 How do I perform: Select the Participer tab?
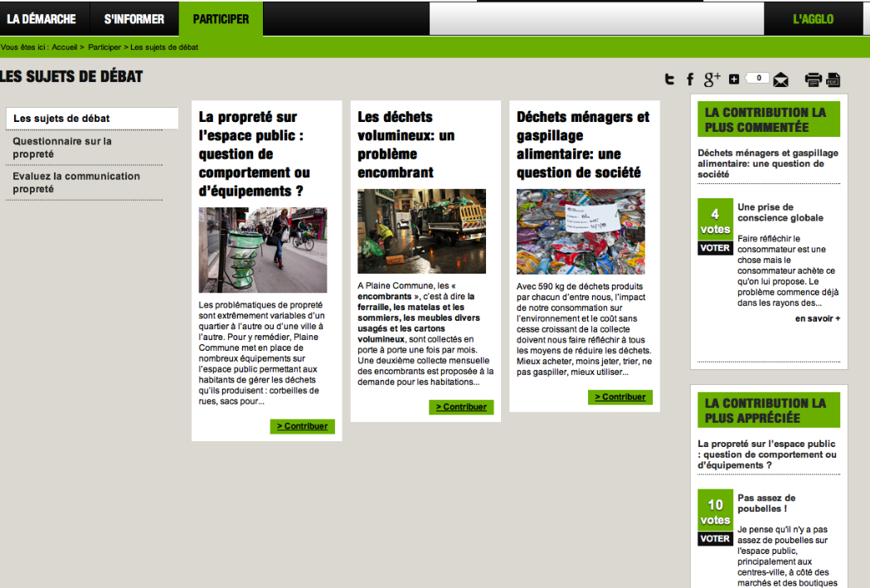[x=221, y=19]
